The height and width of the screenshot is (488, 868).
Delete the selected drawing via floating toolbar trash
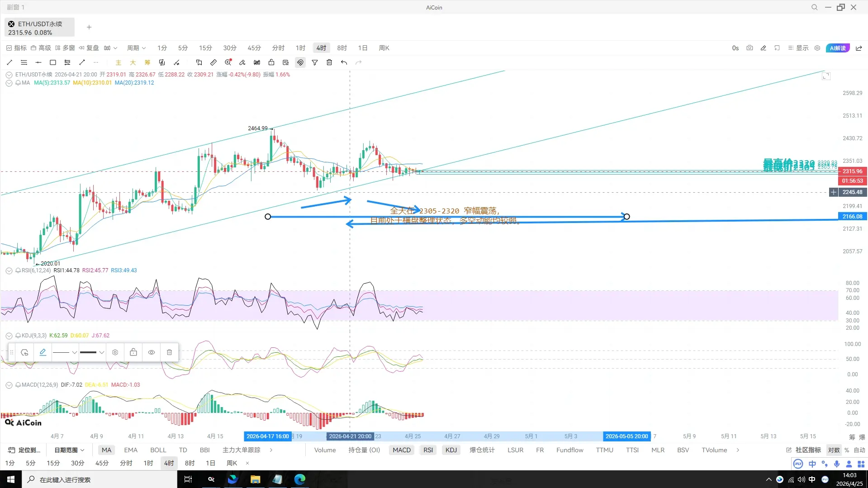tap(170, 352)
